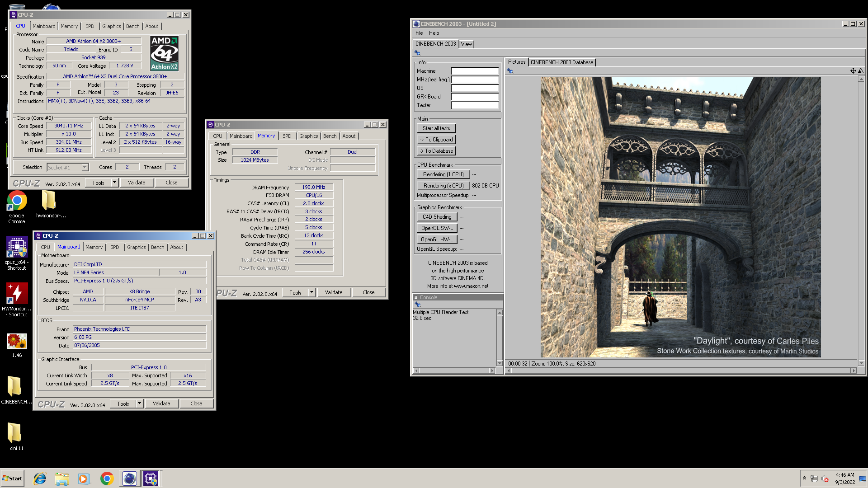Open the Help menu in CINEBENCH
This screenshot has height=488, width=868.
[x=434, y=33]
